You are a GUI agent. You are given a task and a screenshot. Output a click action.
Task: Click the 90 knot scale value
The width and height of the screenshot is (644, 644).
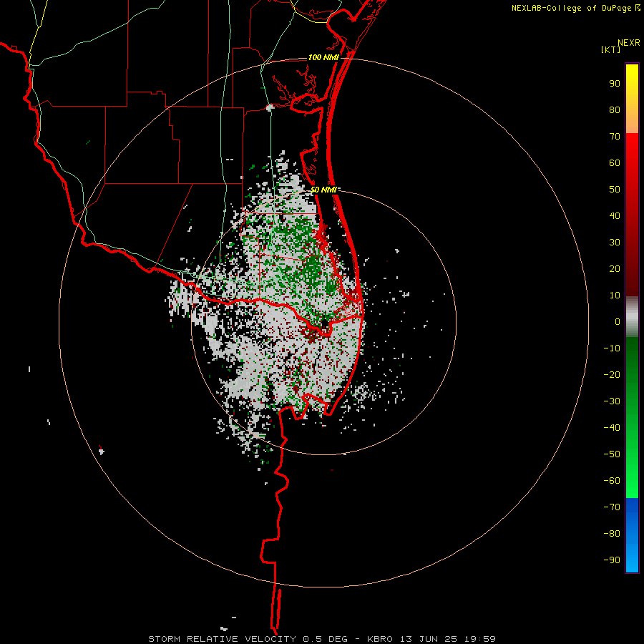[x=615, y=84]
